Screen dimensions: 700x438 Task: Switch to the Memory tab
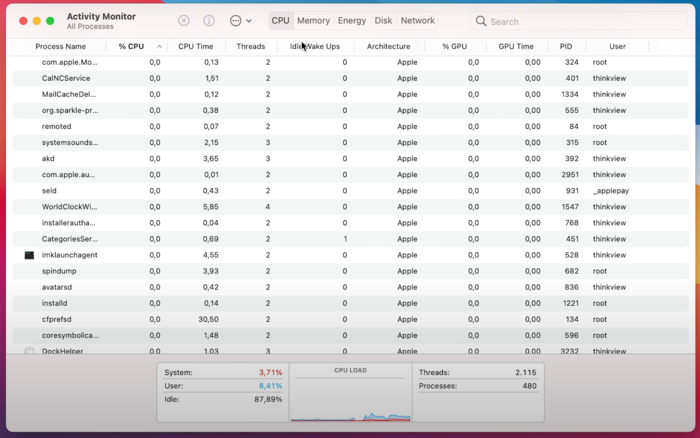point(313,21)
